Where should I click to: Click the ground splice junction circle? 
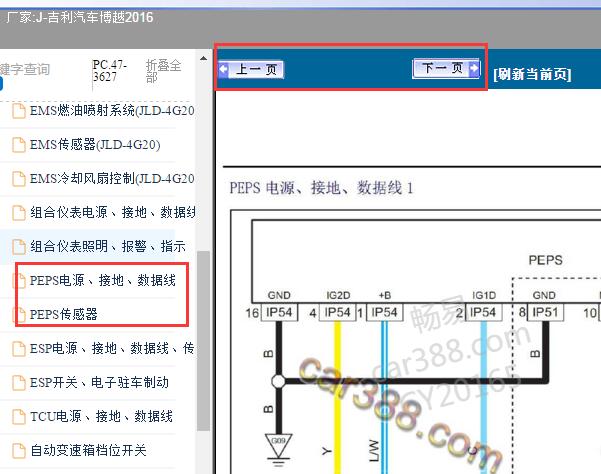(279, 381)
